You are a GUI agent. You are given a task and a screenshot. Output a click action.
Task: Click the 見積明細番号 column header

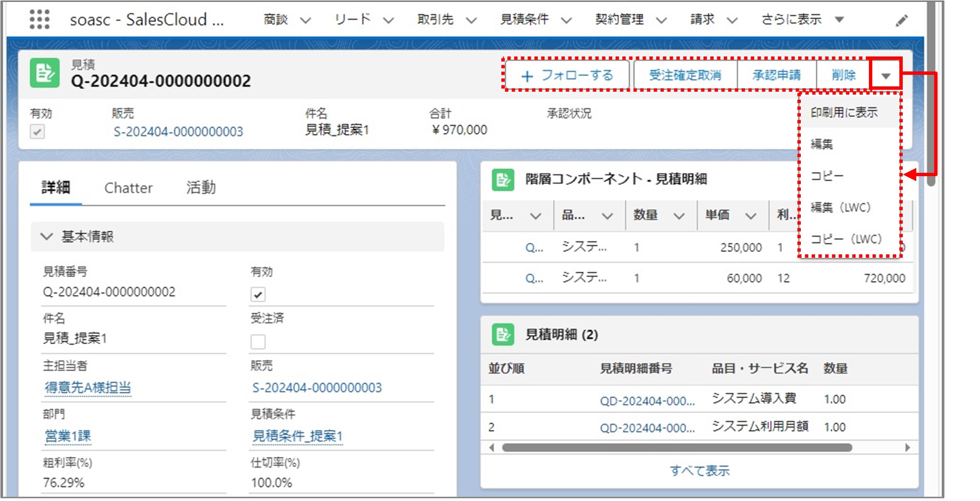[x=636, y=369]
